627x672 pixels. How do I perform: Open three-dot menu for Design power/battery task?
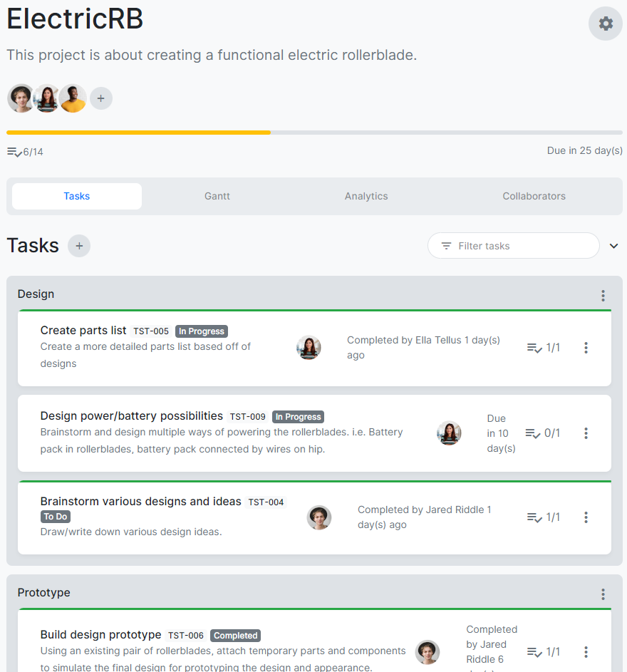point(586,433)
